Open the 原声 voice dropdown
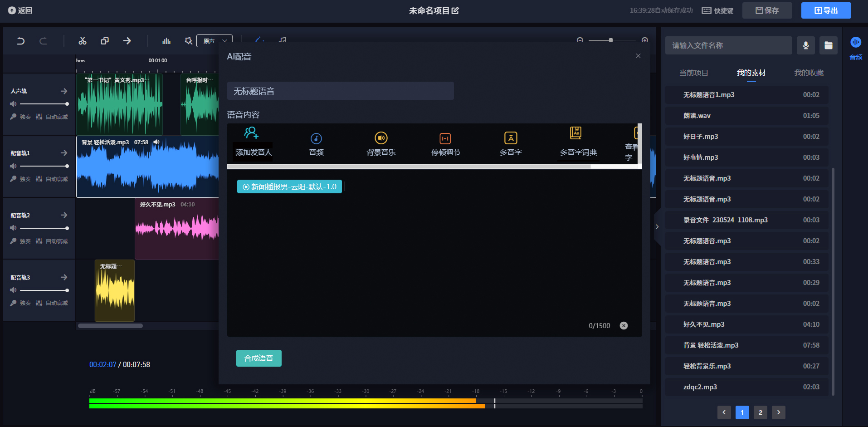Viewport: 868px width, 427px height. point(215,41)
